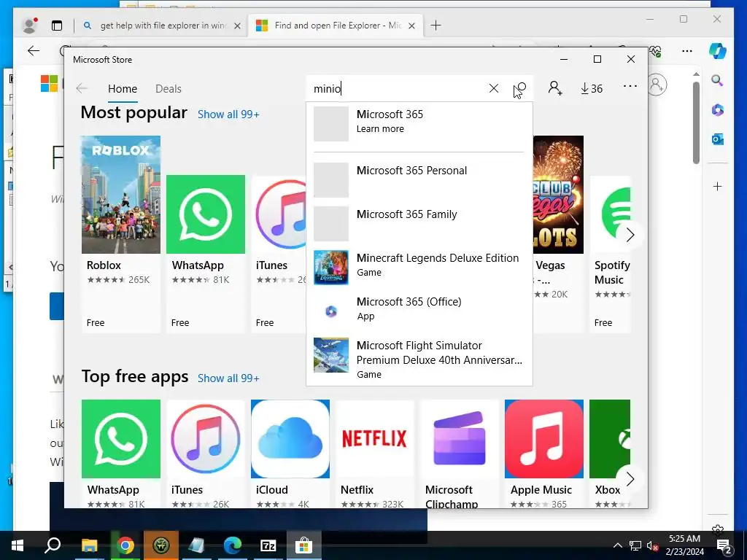Open the Spotify Music tile

coord(611,253)
